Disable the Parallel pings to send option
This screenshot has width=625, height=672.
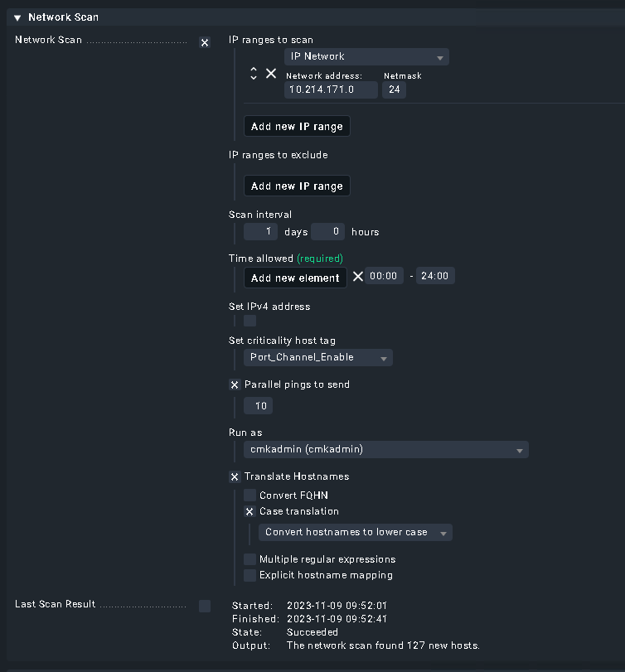tap(235, 384)
